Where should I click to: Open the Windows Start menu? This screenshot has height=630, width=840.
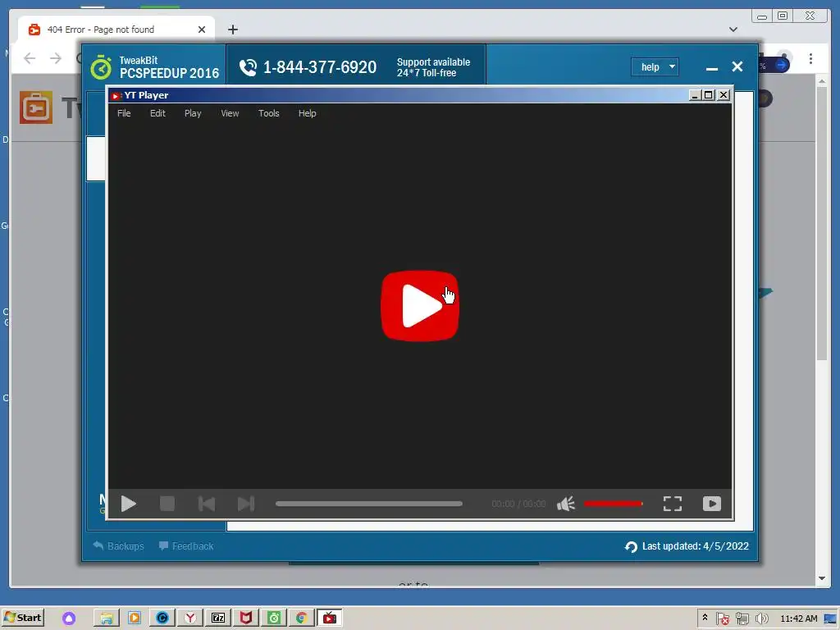coord(22,618)
